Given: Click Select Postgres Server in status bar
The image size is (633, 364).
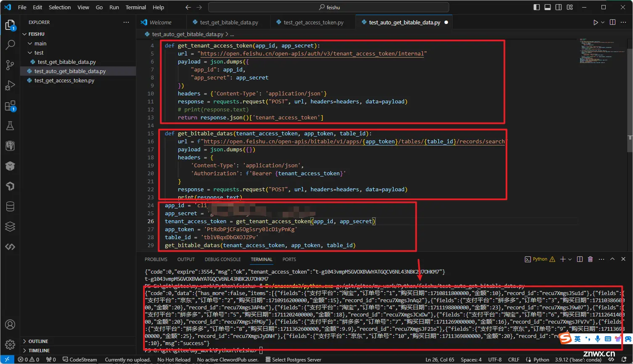Looking at the screenshot, I should (294, 360).
